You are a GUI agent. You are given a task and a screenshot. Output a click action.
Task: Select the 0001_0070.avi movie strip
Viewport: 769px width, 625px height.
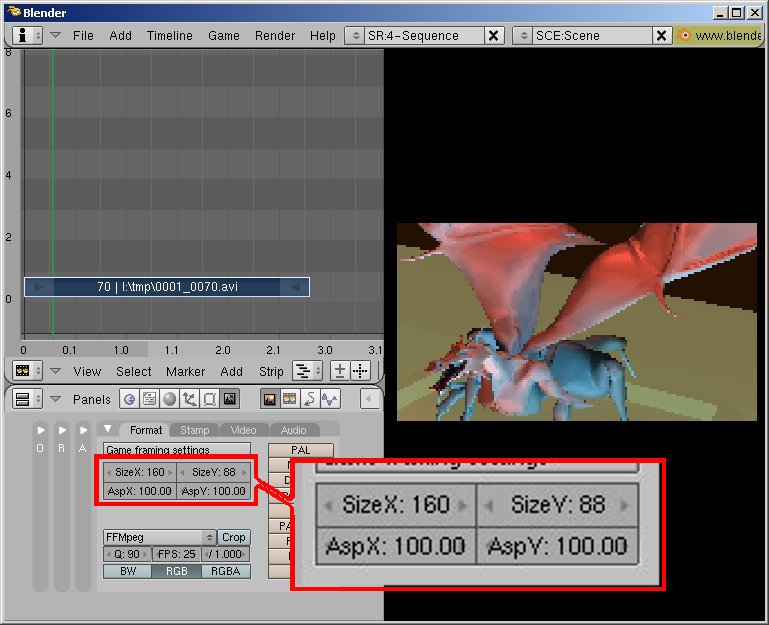(167, 286)
